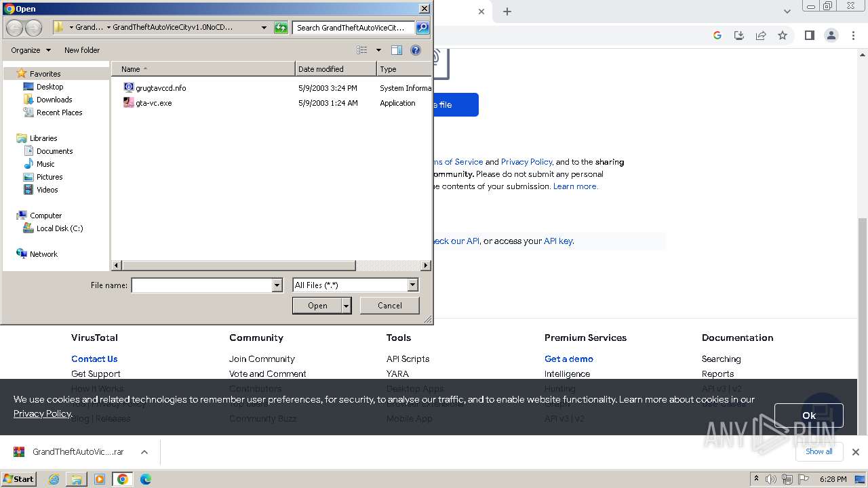
Task: Click file name gta-vc.exe
Action: point(154,103)
